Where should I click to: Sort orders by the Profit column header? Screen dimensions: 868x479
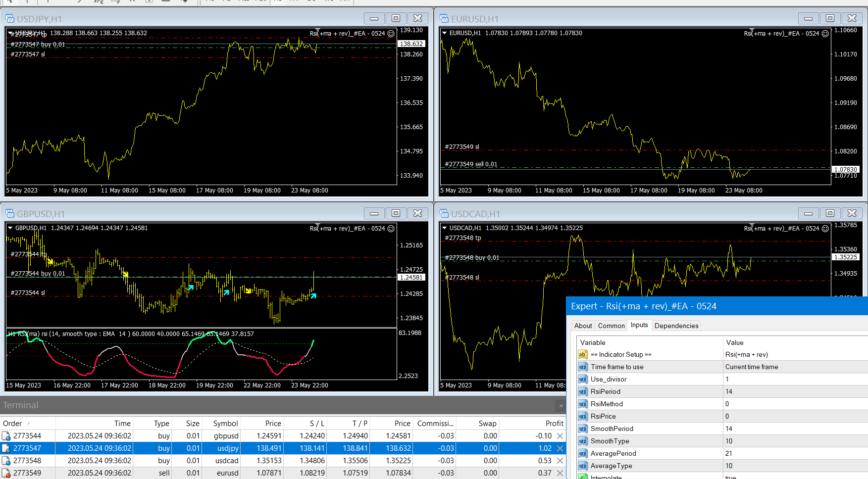pos(554,423)
